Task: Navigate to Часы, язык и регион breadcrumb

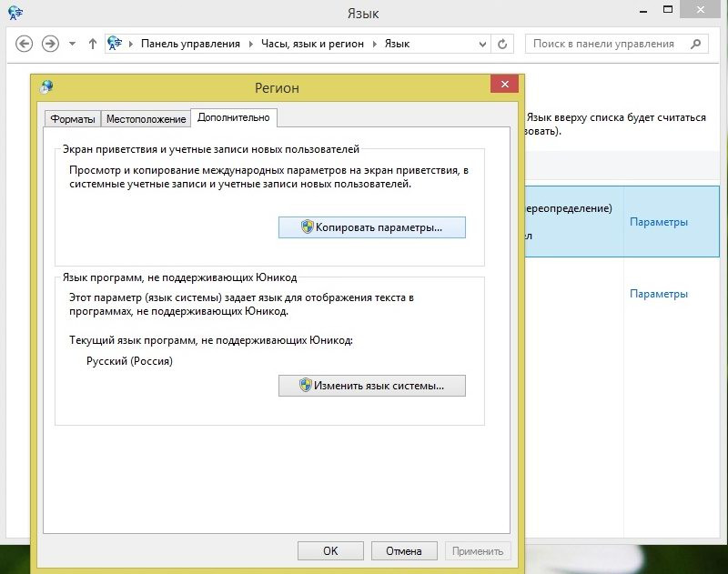Action: click(x=312, y=44)
